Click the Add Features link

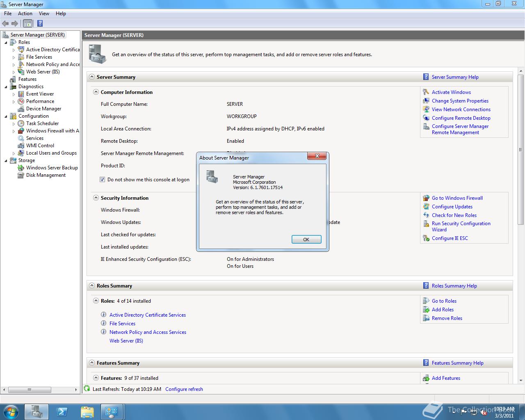coord(446,378)
